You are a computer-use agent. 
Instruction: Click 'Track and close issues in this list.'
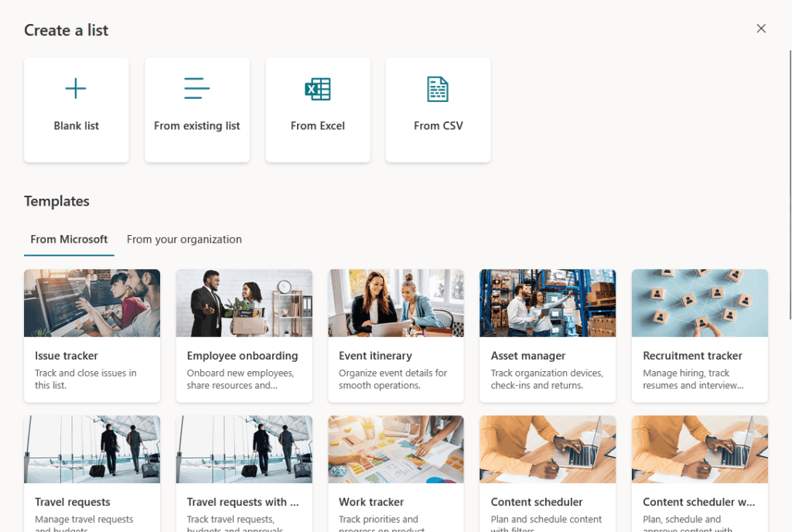[85, 379]
